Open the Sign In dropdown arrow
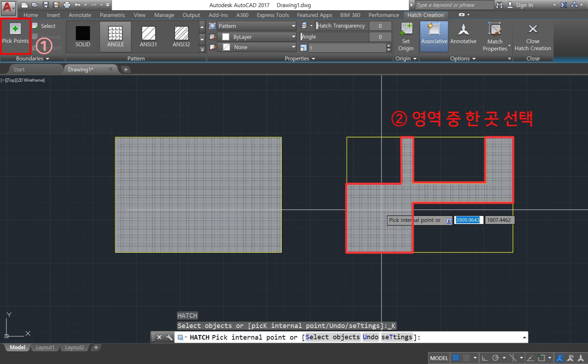This screenshot has height=364, width=588. point(554,5)
